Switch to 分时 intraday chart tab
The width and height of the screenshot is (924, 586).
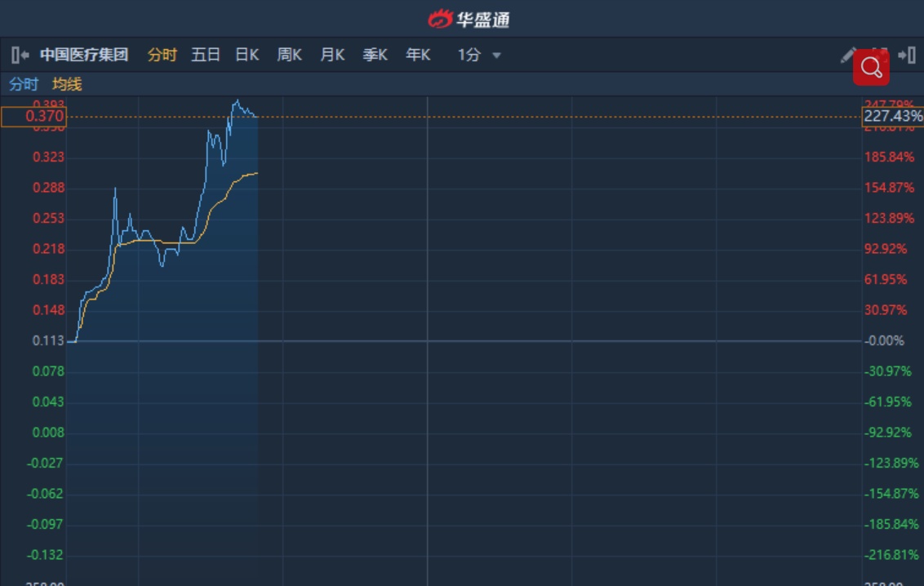coord(162,55)
